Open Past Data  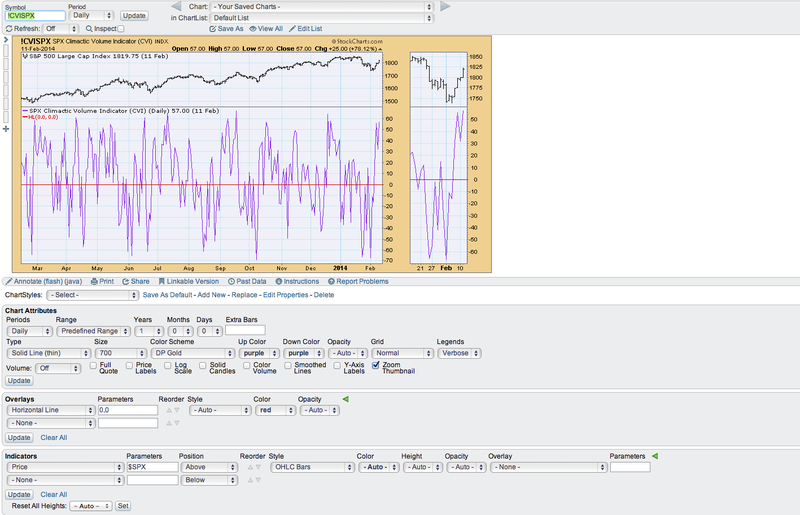click(x=247, y=281)
